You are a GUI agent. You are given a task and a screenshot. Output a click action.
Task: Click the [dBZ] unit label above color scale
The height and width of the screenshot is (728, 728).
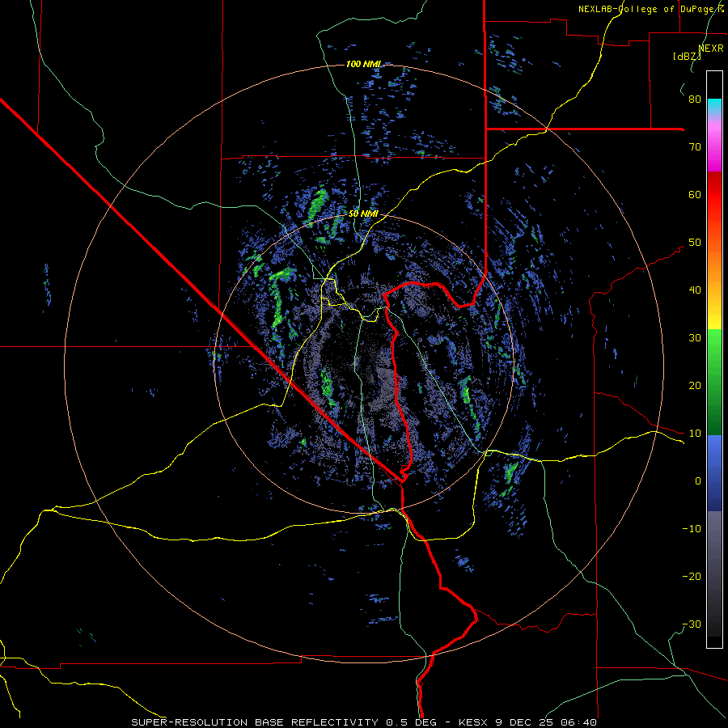pos(687,57)
